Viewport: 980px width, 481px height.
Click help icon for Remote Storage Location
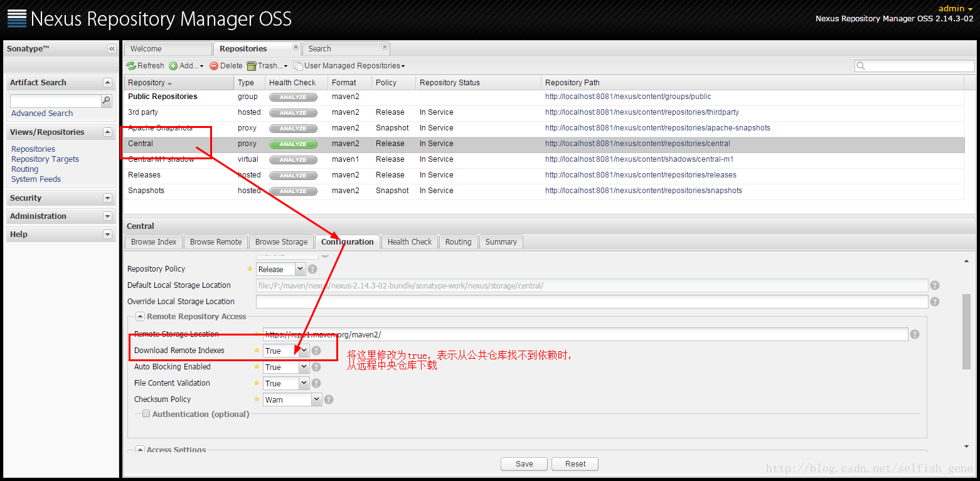pyautogui.click(x=915, y=334)
